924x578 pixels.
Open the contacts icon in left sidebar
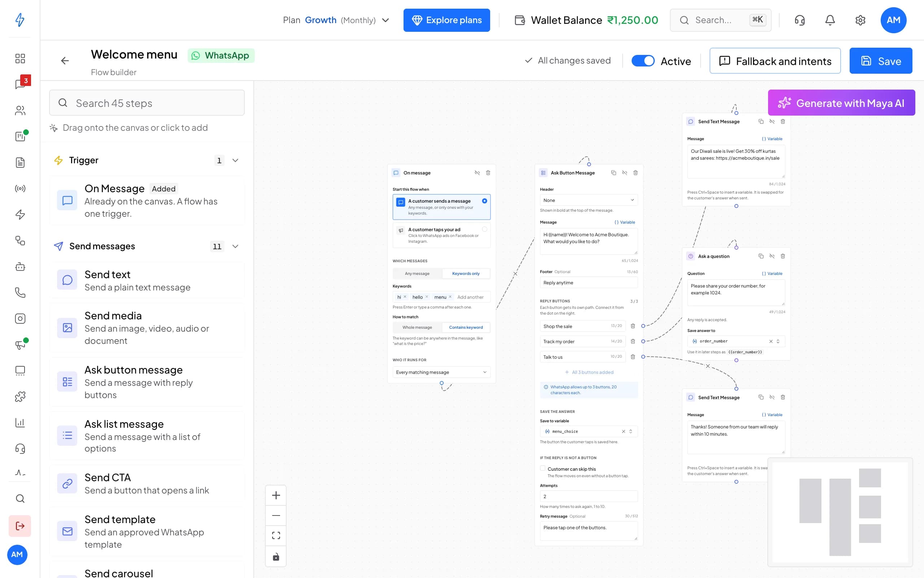coord(20,111)
